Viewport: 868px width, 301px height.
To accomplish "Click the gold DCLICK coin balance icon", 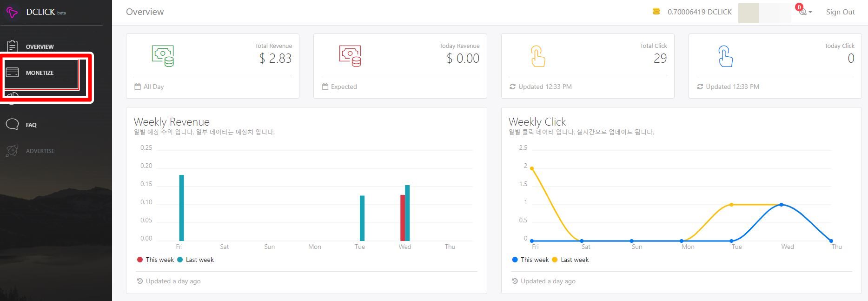I will [656, 12].
